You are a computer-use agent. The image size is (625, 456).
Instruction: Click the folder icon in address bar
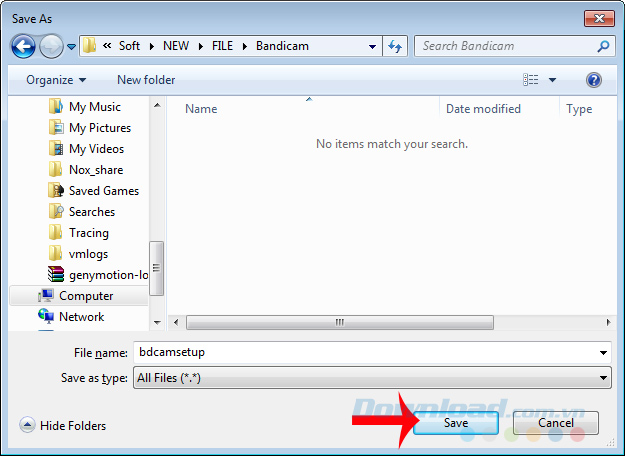[x=90, y=46]
